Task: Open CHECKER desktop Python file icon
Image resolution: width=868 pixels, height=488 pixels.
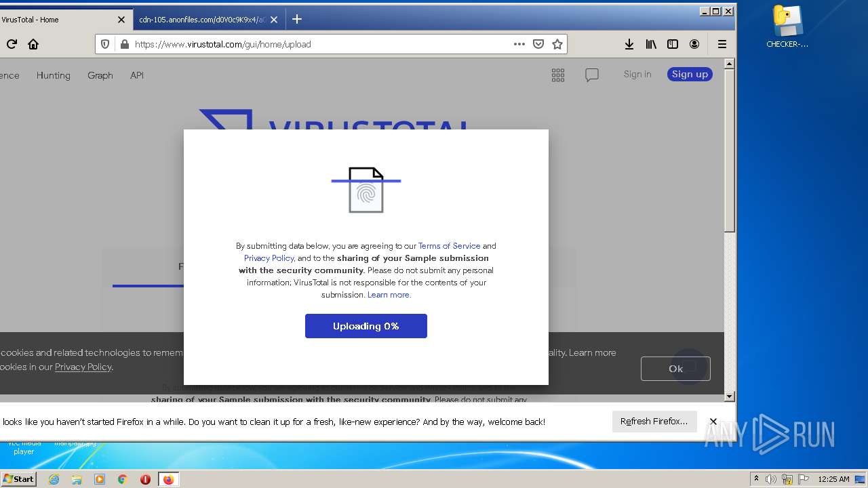Action: [x=787, y=27]
